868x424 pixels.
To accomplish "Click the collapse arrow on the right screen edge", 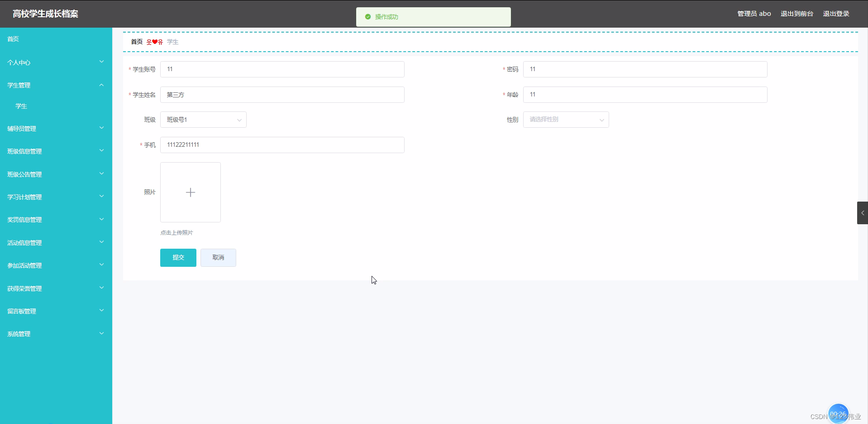I will pos(863,212).
